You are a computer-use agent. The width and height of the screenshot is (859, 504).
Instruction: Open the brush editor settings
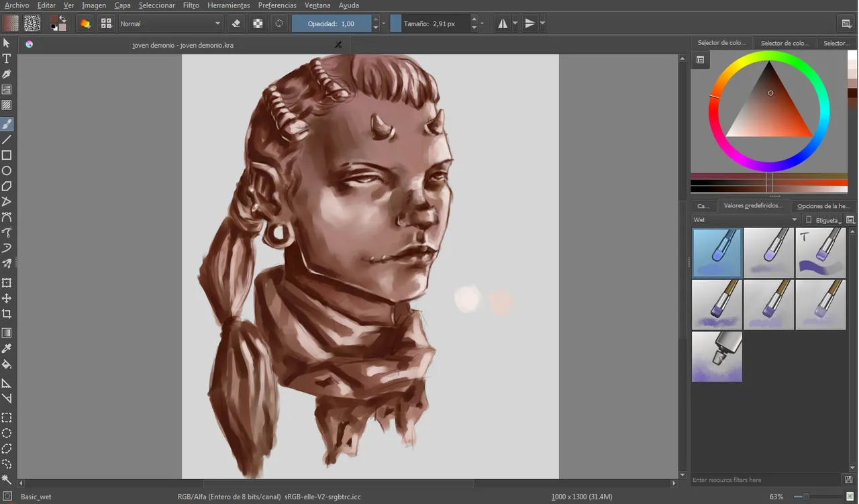(85, 23)
